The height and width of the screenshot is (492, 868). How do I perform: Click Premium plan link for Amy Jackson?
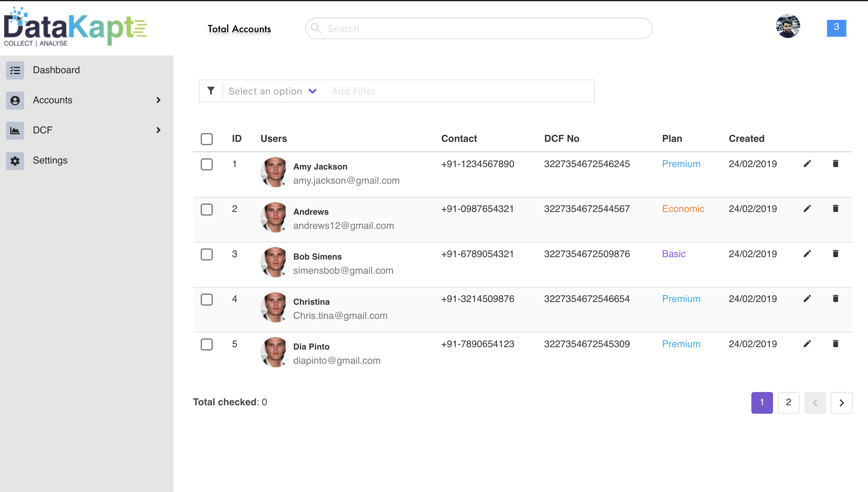(x=681, y=164)
